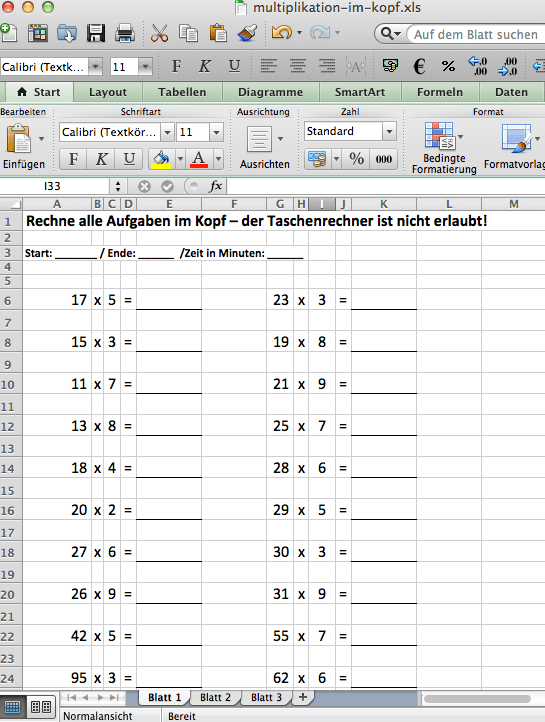This screenshot has height=722, width=545.
Task: Click the Format Painter brush icon
Action: pyautogui.click(x=247, y=34)
